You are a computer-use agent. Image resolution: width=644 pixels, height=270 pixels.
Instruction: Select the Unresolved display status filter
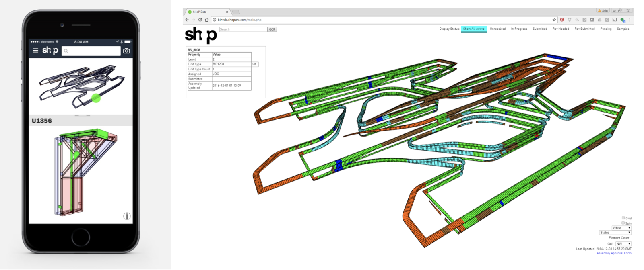[x=497, y=29]
